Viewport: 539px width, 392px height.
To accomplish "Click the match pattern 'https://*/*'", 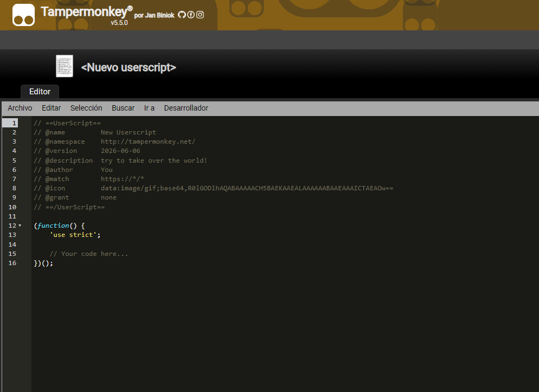I will point(123,179).
